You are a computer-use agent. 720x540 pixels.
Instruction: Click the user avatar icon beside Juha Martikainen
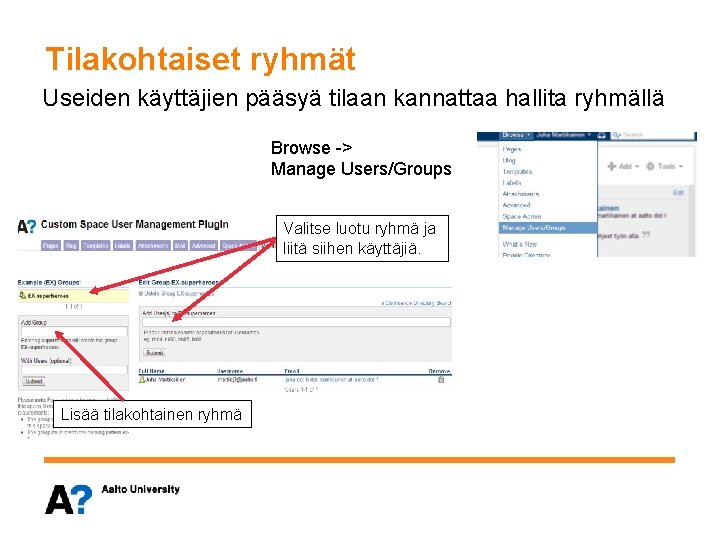click(142, 380)
